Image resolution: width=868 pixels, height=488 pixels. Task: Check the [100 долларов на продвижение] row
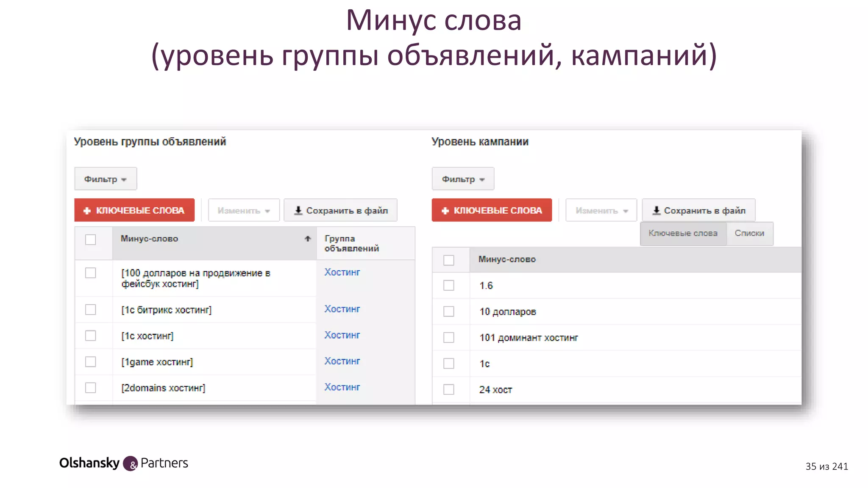coord(90,273)
